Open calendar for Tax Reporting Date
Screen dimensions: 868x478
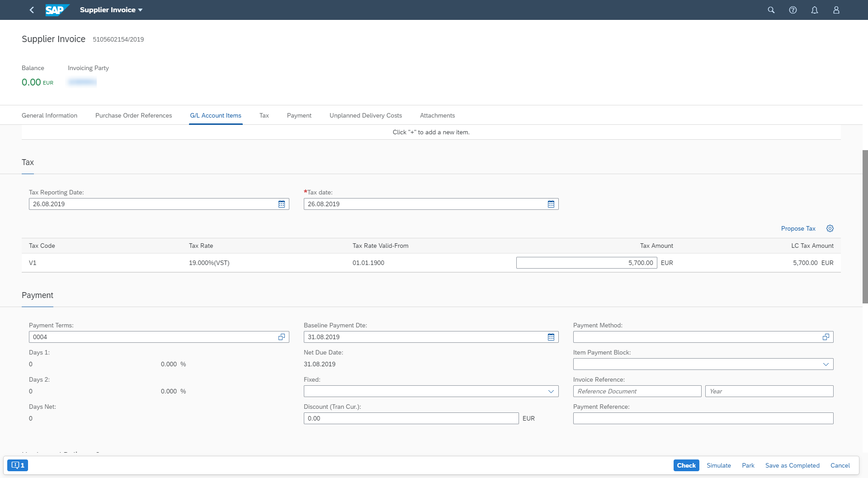(x=282, y=204)
